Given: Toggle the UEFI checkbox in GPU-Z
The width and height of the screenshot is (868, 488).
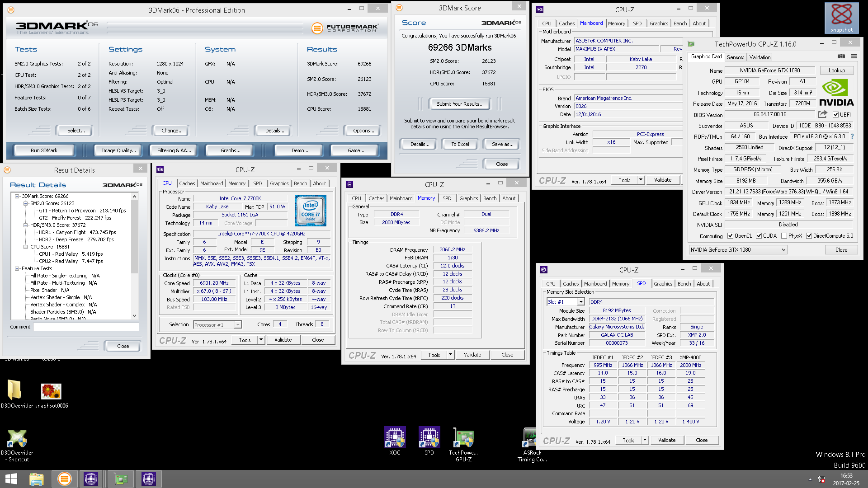Looking at the screenshot, I should coord(836,115).
